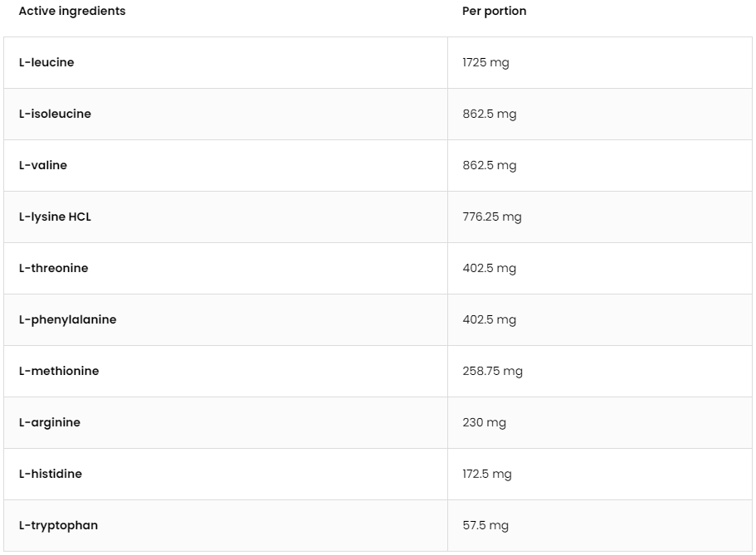Select the L-tryptophan ingredient name
This screenshot has width=756, height=555.
[58, 526]
